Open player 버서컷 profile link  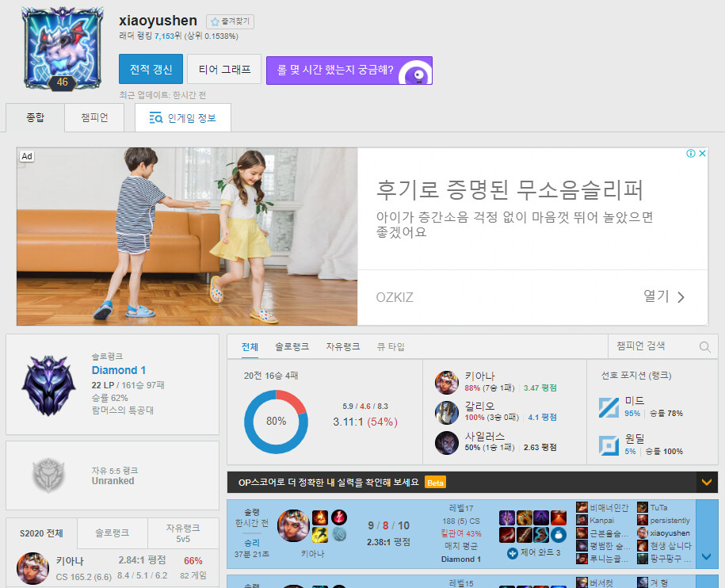pyautogui.click(x=601, y=583)
